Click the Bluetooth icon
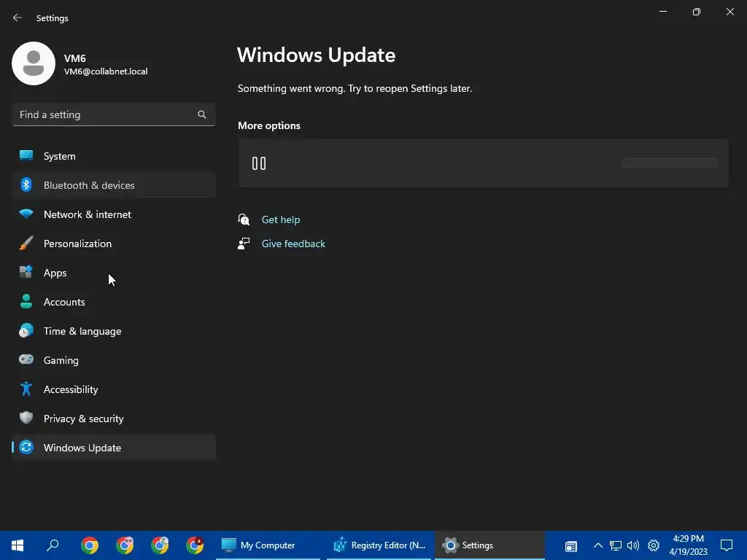 [26, 184]
